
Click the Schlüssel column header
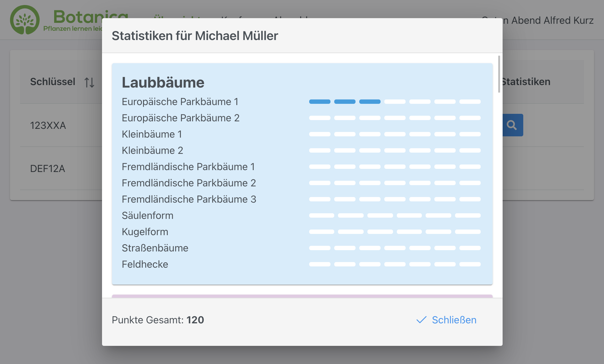tap(53, 82)
